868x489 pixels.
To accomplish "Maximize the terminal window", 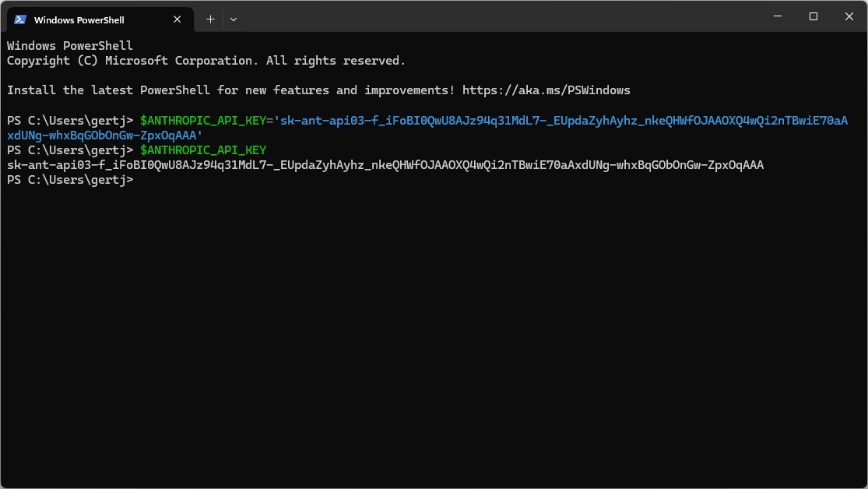I will 813,16.
